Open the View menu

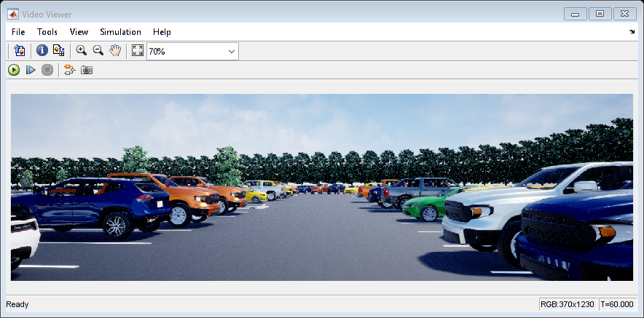coord(79,32)
